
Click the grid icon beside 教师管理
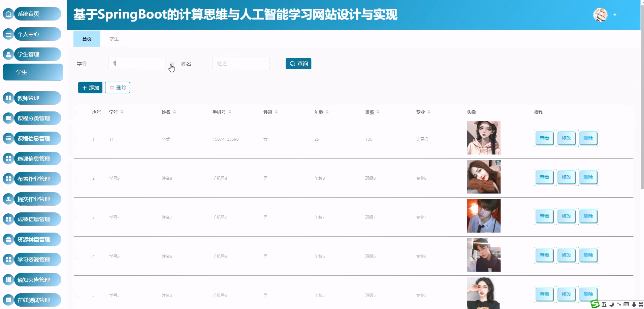(x=8, y=98)
